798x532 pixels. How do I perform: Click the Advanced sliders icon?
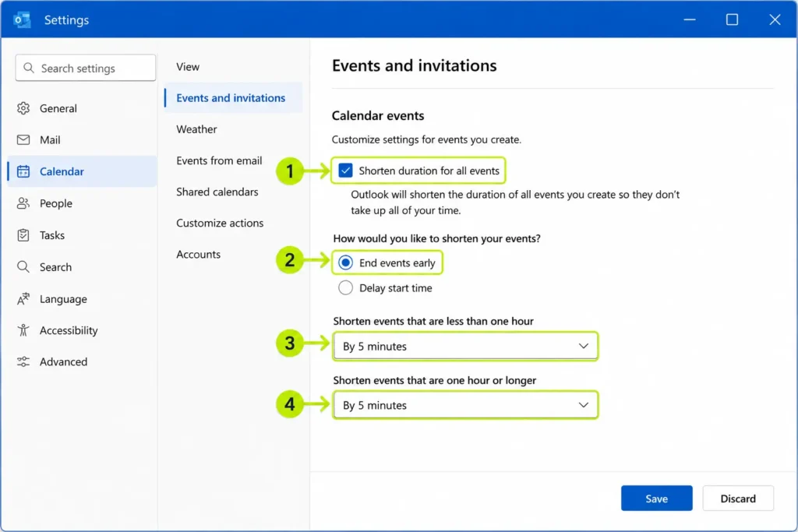click(x=23, y=361)
